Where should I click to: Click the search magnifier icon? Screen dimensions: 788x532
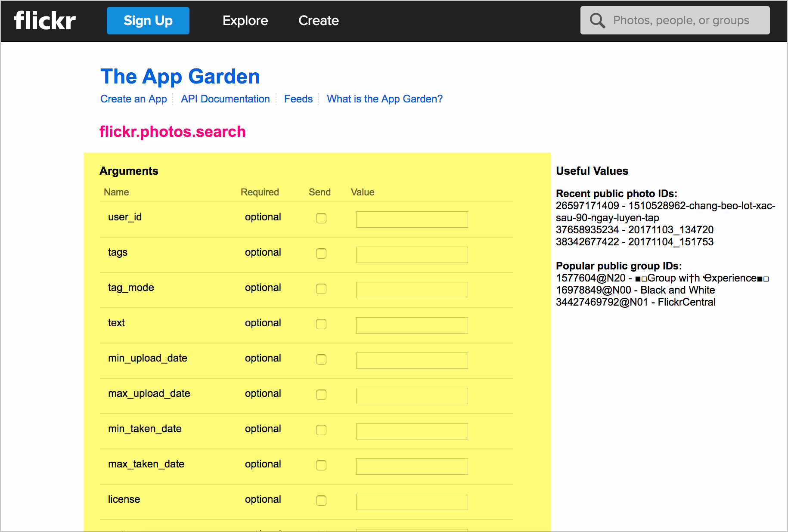point(597,21)
